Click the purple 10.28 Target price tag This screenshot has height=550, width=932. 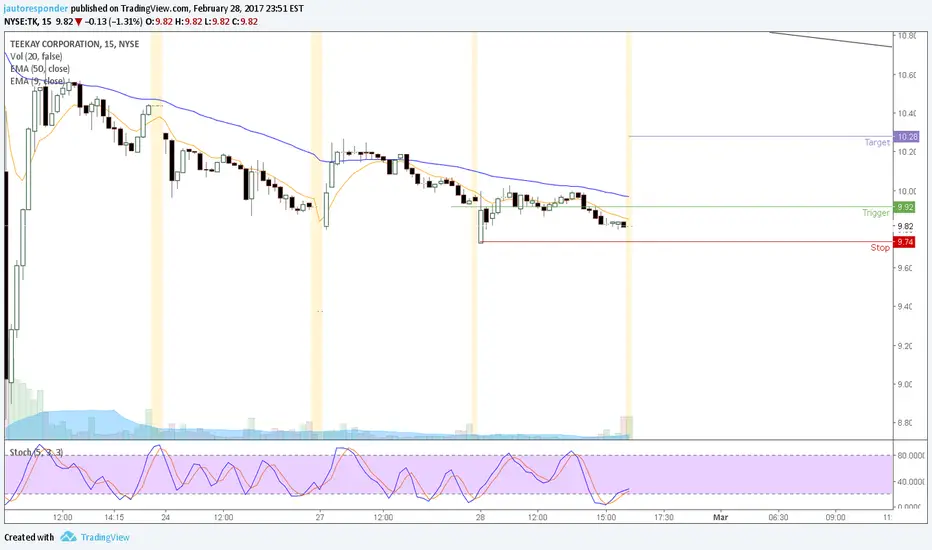click(907, 137)
